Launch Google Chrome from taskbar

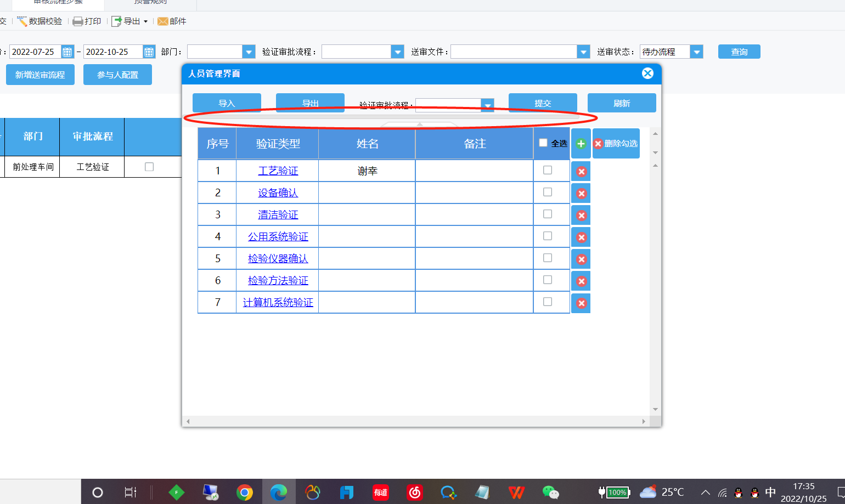[245, 492]
